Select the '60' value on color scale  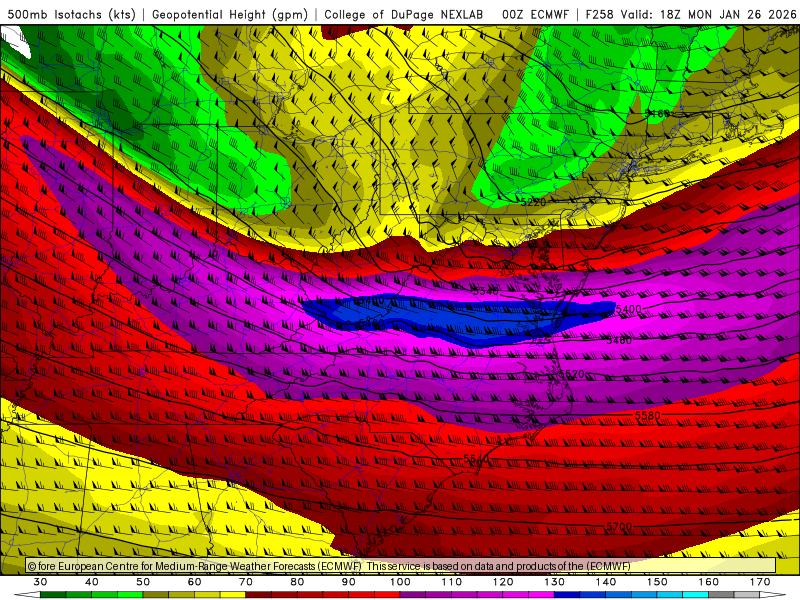pyautogui.click(x=194, y=582)
